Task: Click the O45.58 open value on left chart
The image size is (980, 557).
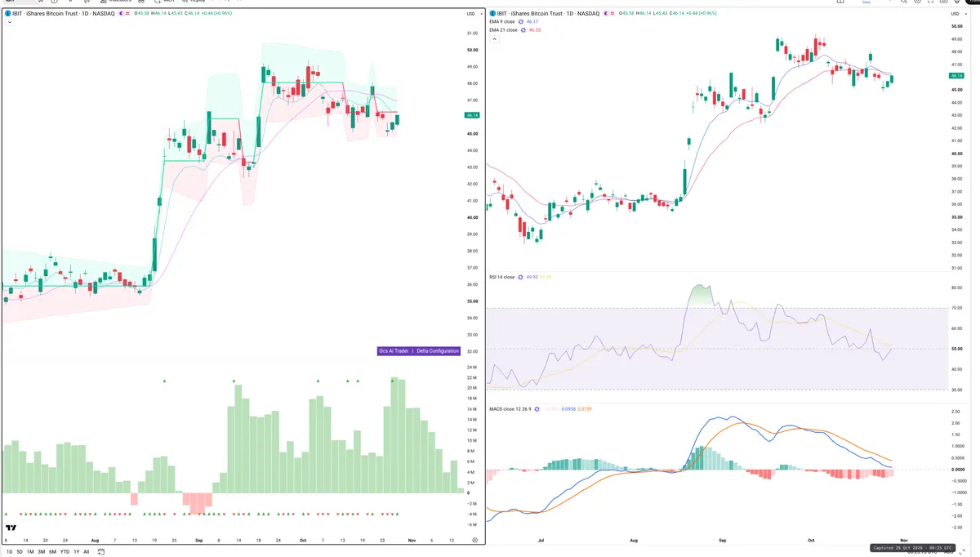Action: [x=142, y=14]
